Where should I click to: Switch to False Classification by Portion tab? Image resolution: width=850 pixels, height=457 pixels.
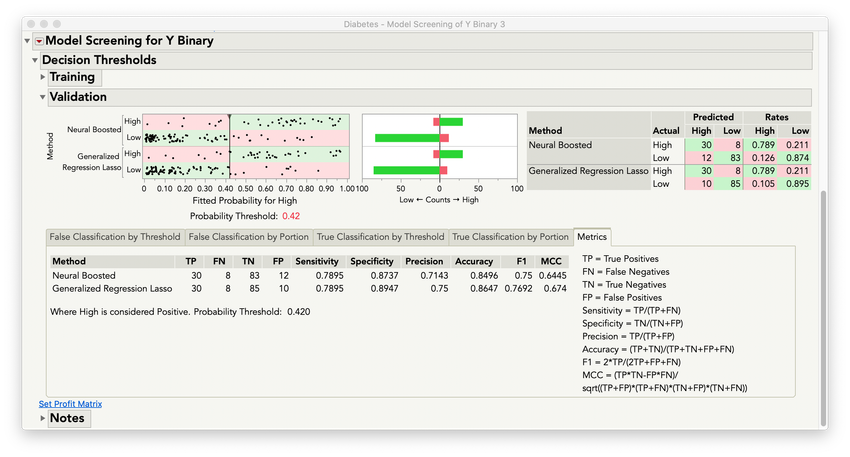(249, 237)
